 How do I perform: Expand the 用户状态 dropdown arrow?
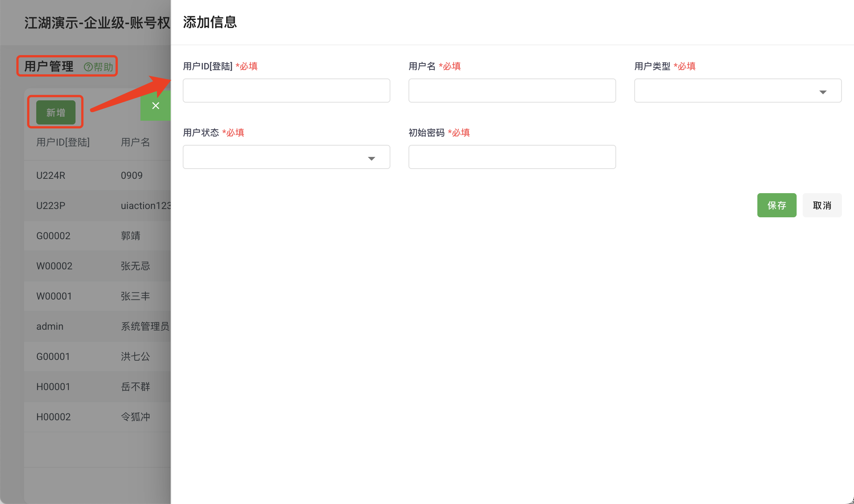[371, 158]
